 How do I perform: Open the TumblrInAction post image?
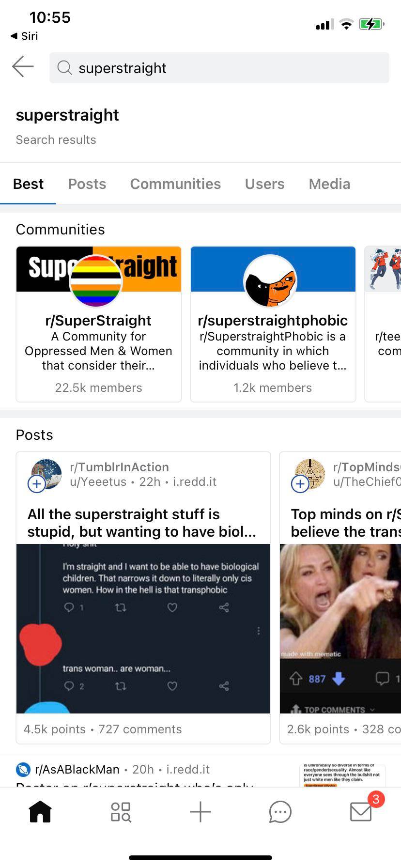143,629
